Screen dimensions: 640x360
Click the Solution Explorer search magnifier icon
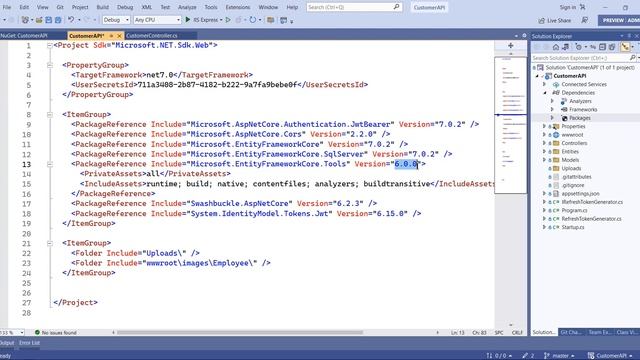(632, 58)
